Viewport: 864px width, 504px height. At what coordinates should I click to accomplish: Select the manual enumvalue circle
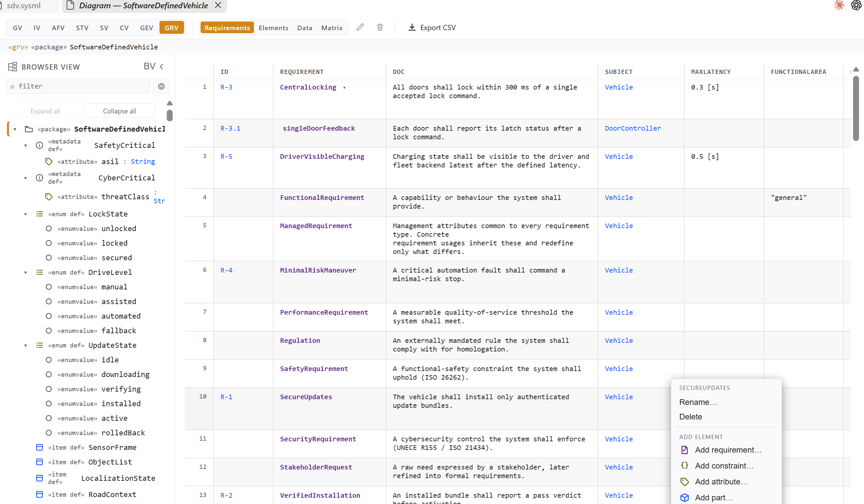tap(49, 287)
